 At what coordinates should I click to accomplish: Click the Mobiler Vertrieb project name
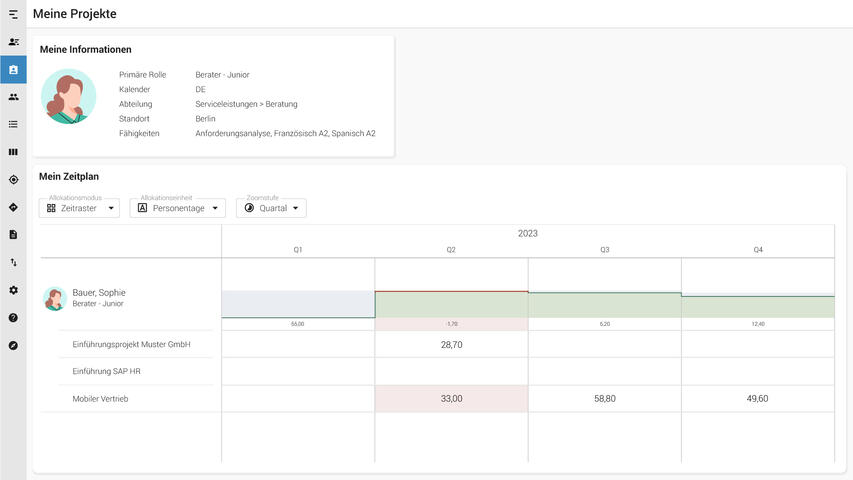(100, 399)
